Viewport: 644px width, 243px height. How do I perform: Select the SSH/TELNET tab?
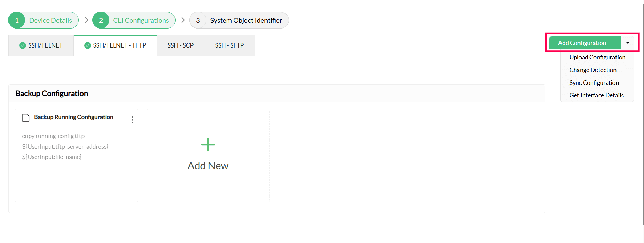(x=41, y=45)
